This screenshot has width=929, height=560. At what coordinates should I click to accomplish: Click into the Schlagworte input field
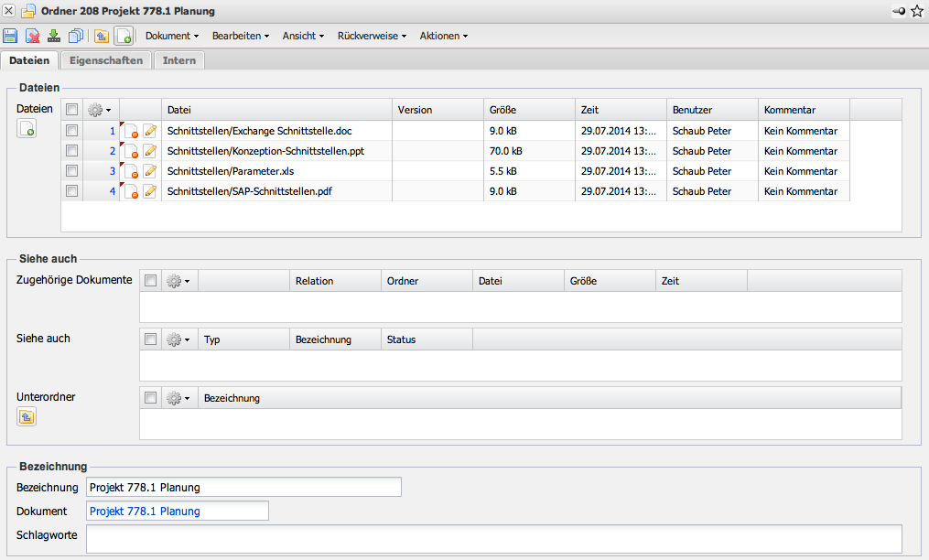pos(493,539)
